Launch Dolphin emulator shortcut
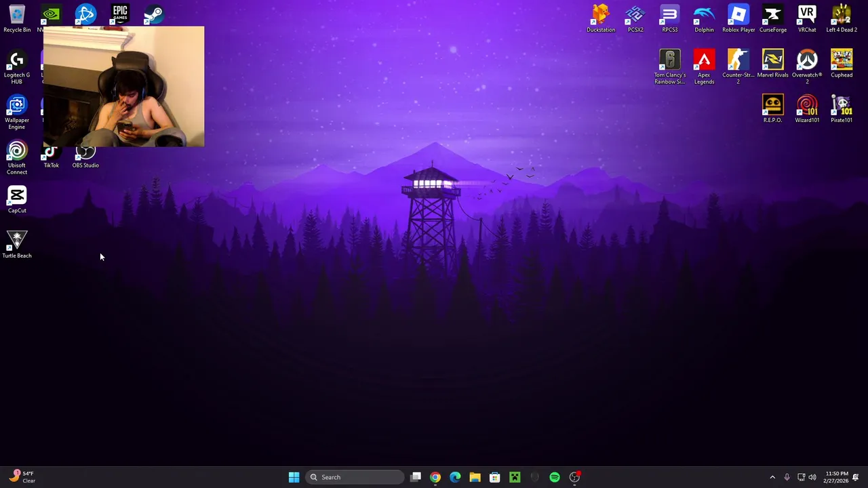 tap(704, 18)
